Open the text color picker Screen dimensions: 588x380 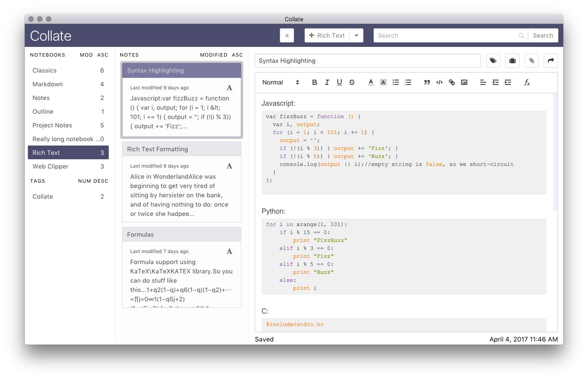(x=370, y=82)
